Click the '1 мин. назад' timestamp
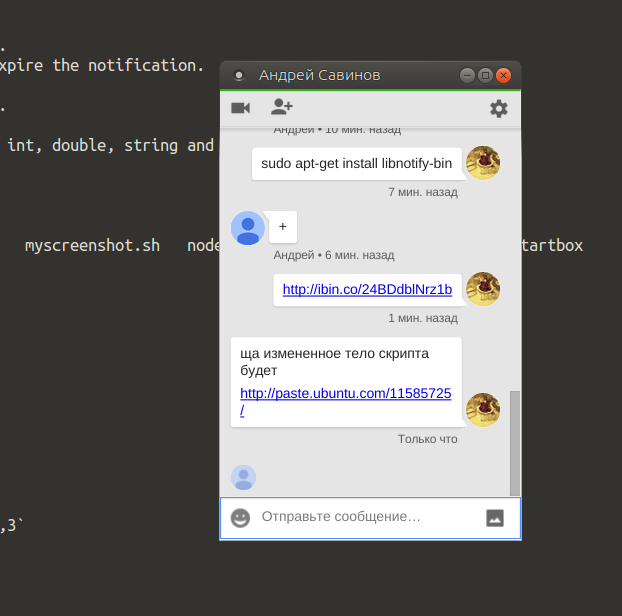 [x=423, y=318]
